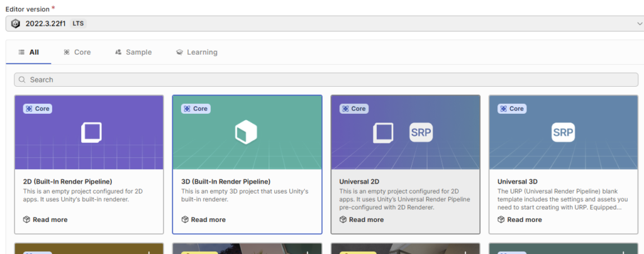Open Read more for Universal 3D
The image size is (644, 254).
519,219
